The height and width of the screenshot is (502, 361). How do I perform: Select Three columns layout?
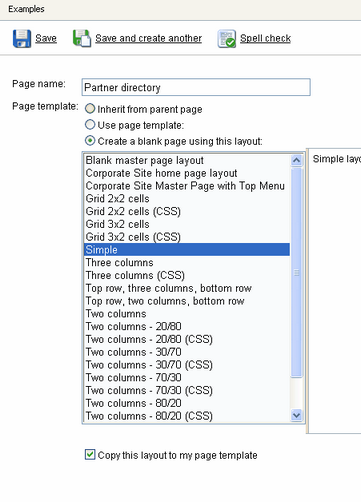point(187,262)
